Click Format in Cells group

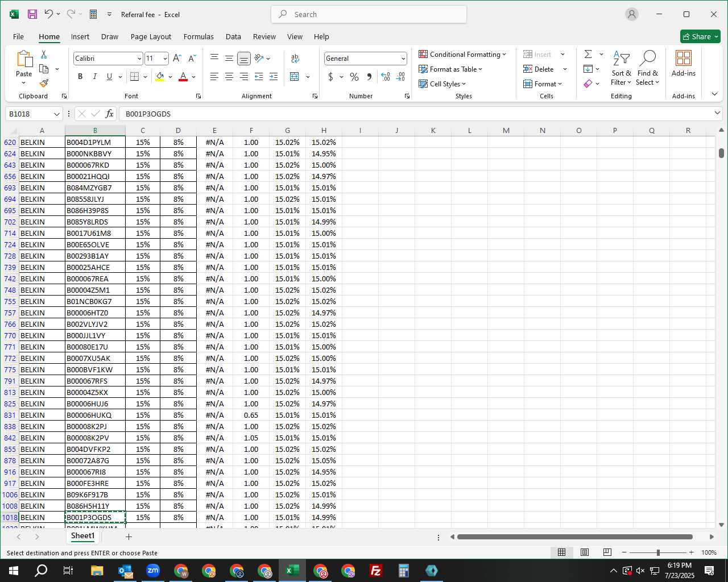coord(543,84)
